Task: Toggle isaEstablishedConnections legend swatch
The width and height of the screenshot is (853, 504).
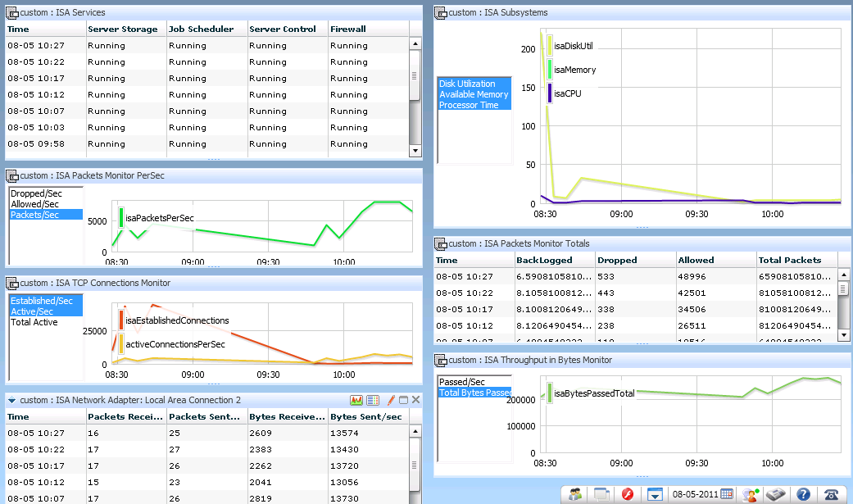Action: [121, 320]
